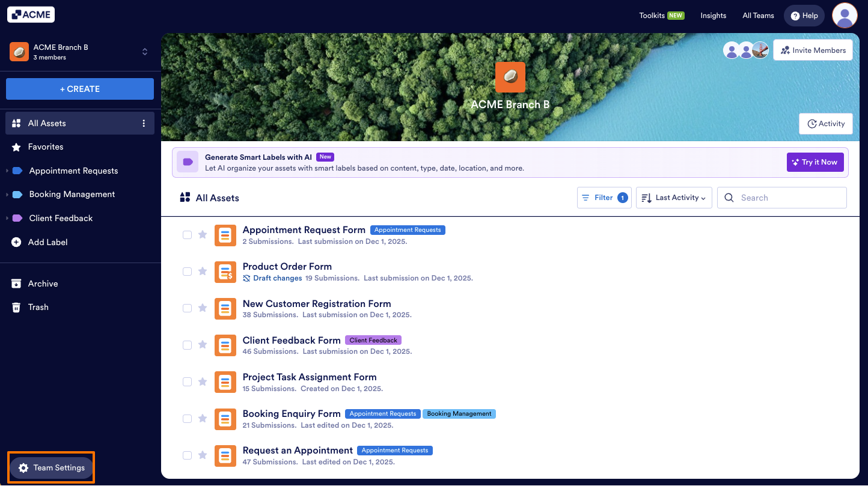Expand the Appointment Requests label
The width and height of the screenshot is (868, 486).
[7, 171]
